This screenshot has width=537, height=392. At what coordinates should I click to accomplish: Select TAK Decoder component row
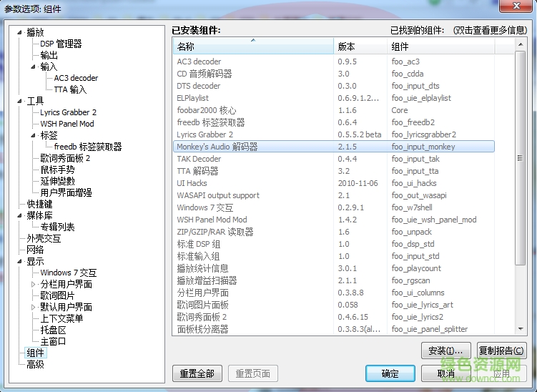(x=334, y=159)
